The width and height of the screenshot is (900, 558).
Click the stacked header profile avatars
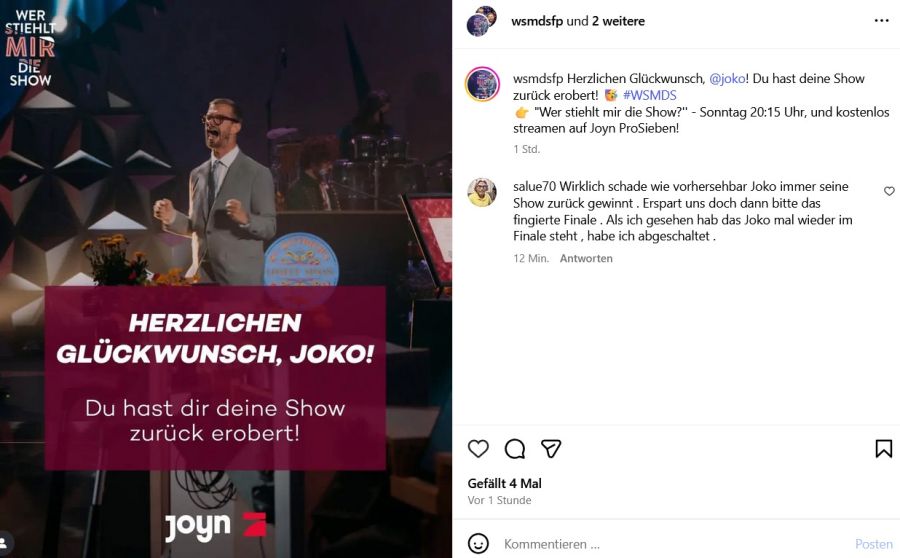coord(481,21)
